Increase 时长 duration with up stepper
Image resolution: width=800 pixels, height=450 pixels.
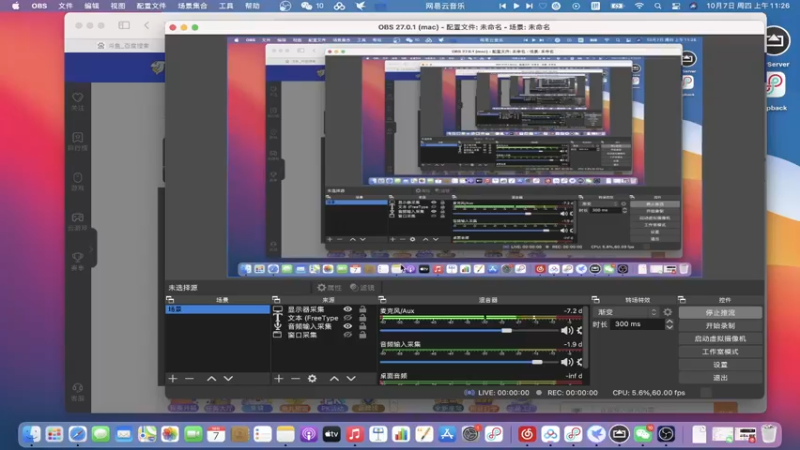pyautogui.click(x=669, y=321)
